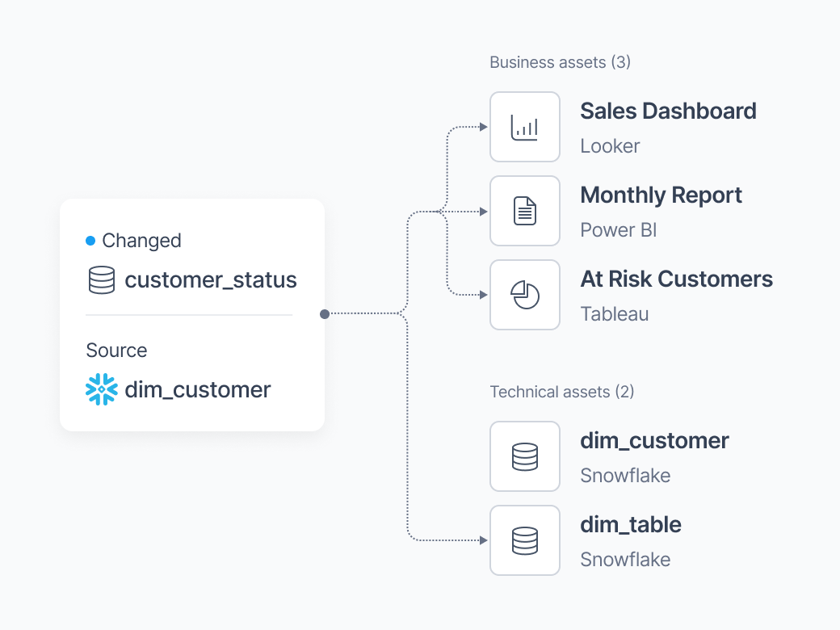
Task: Open the Sales Dashboard title
Action: click(x=668, y=111)
